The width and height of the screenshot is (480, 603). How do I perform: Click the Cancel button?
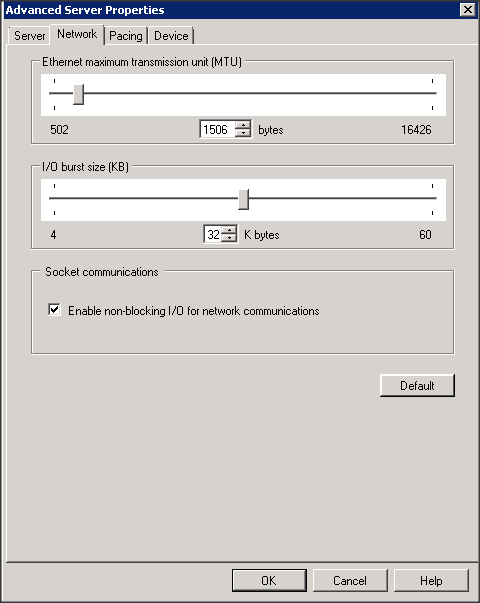[x=350, y=580]
